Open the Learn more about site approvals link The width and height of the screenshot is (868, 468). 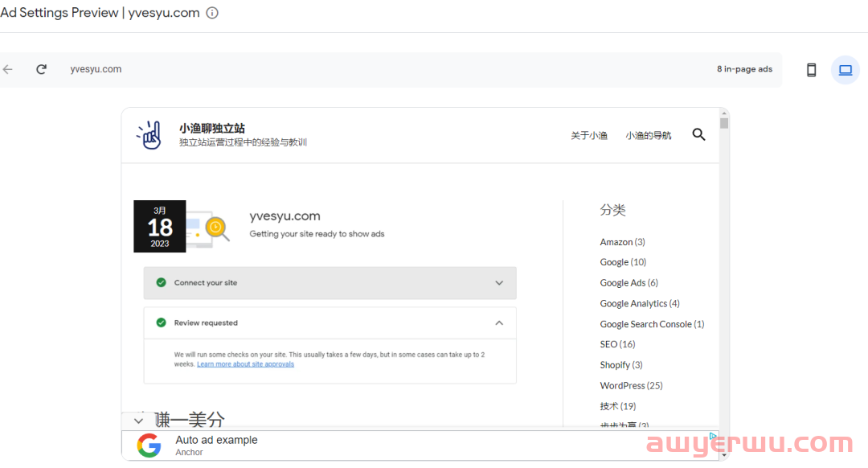245,364
